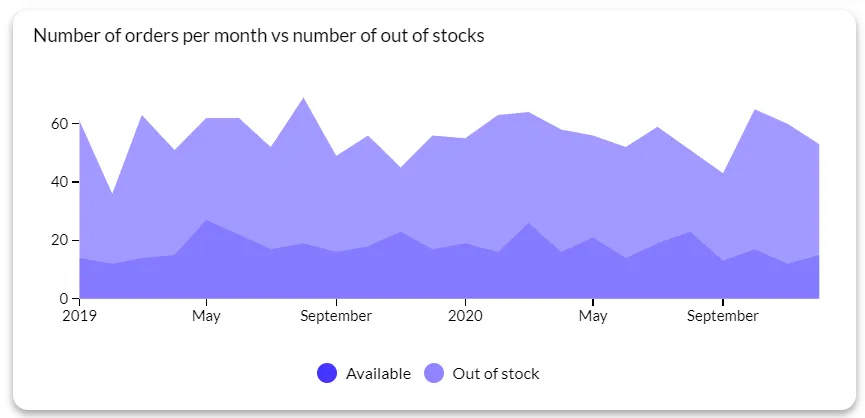Click the Out of stock legend dot
The width and height of the screenshot is (865, 418).
point(434,373)
